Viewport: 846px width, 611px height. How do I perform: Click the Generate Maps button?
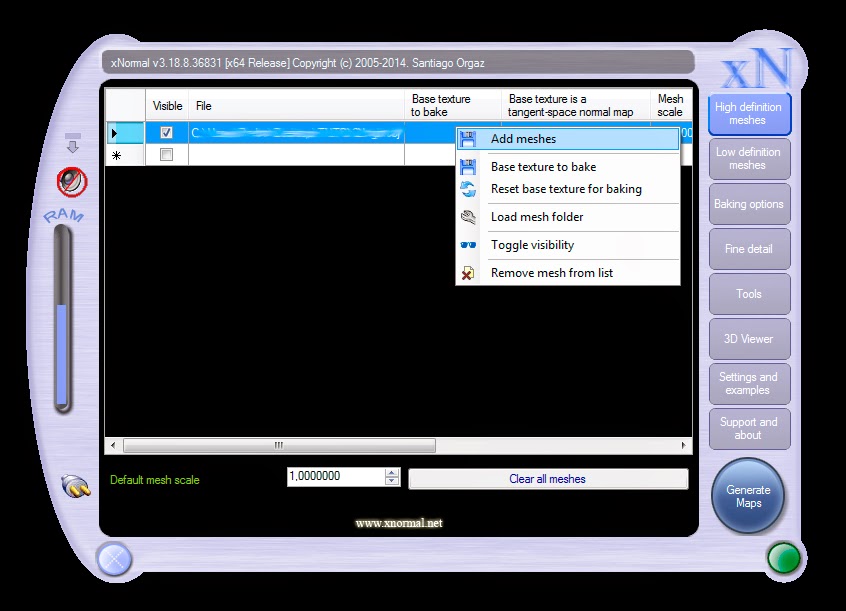coord(748,496)
